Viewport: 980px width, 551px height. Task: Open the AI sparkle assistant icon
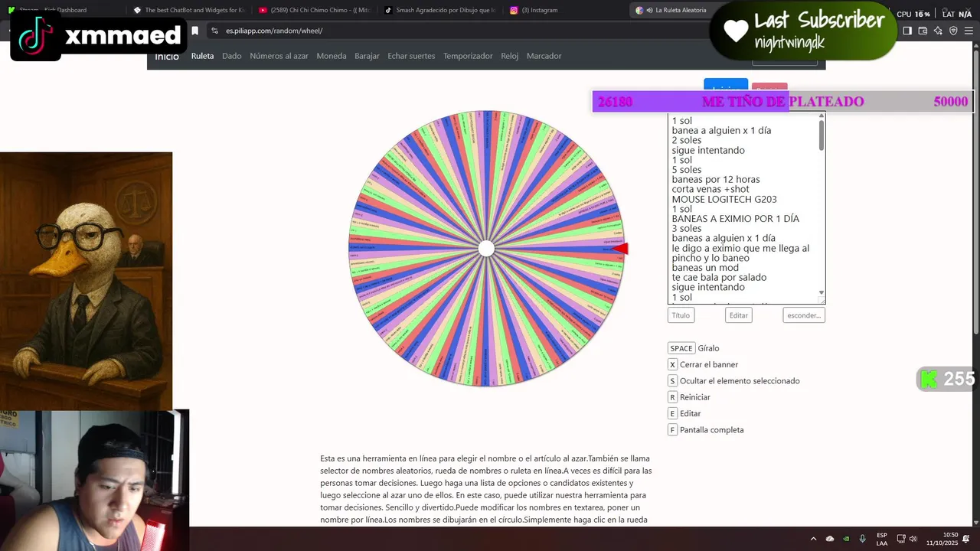click(x=938, y=31)
